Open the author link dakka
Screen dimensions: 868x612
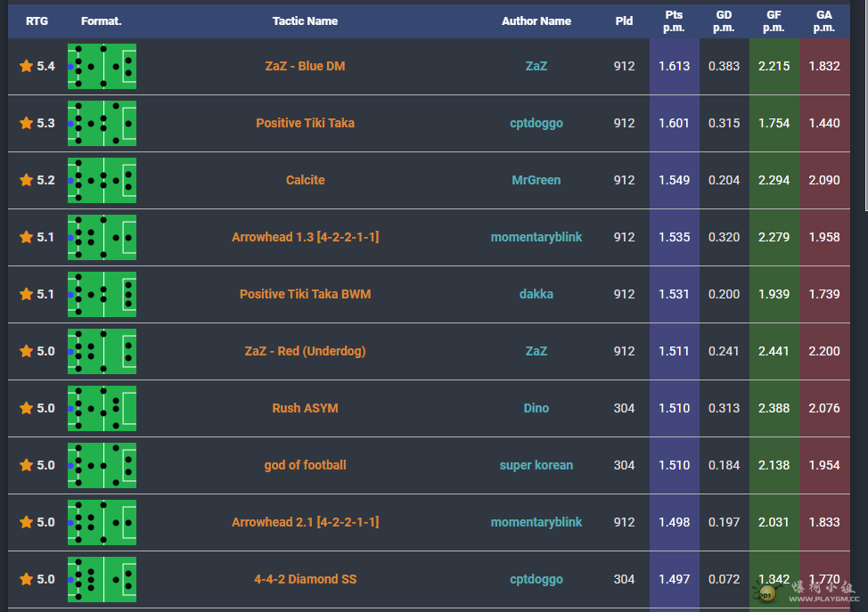coord(536,294)
